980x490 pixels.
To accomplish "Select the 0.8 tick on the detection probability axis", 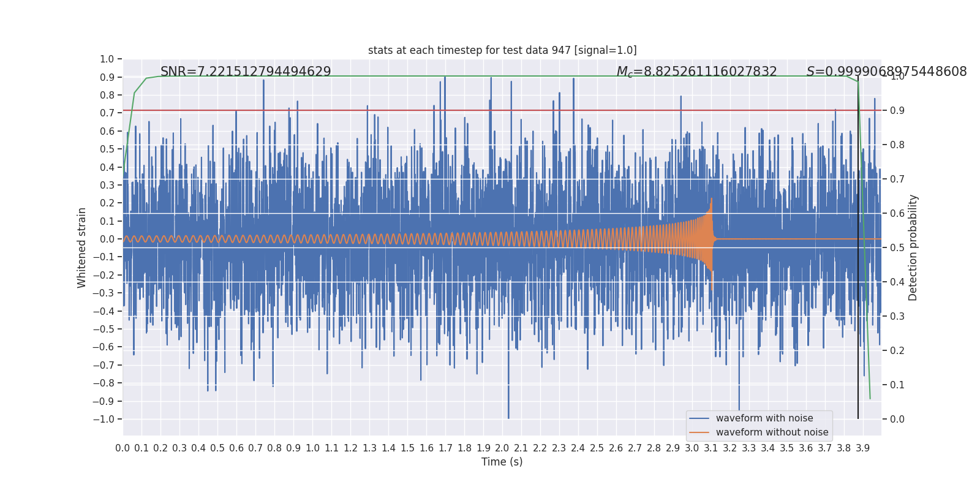I will [897, 145].
